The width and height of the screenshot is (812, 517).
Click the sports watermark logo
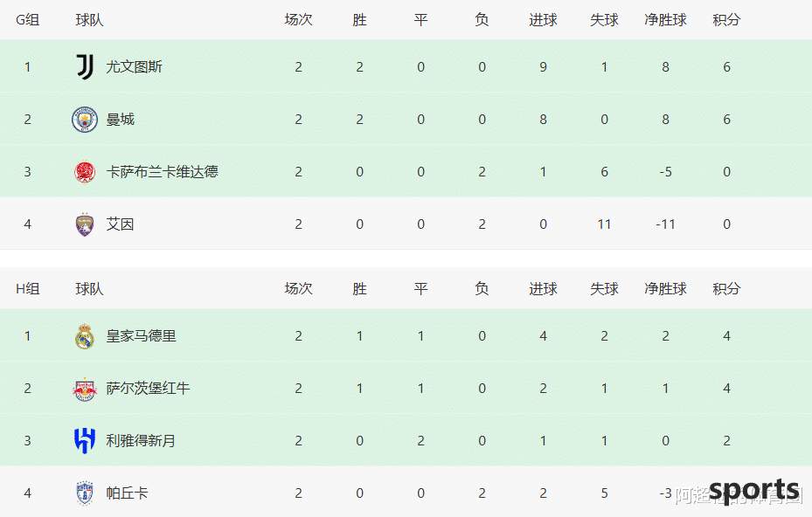(754, 491)
